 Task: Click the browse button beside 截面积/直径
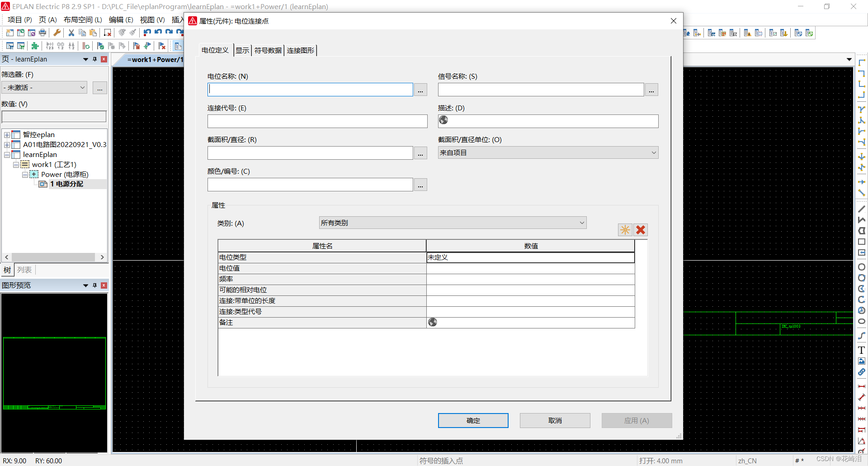pos(420,153)
